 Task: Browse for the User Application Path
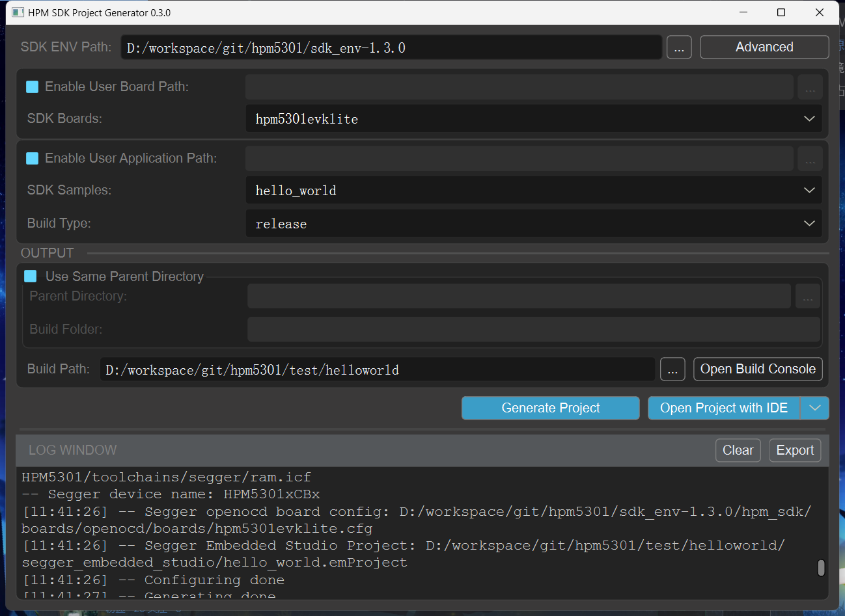click(810, 159)
